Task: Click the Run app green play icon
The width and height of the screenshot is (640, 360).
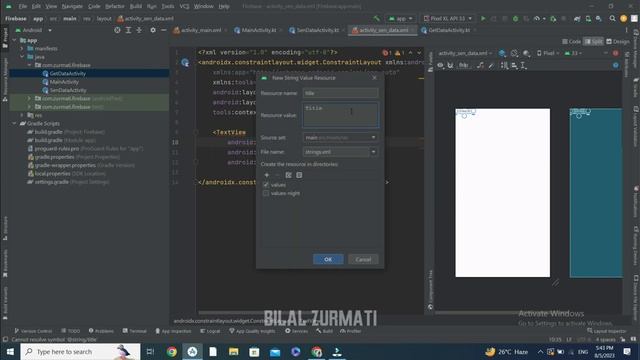Action: coord(483,18)
